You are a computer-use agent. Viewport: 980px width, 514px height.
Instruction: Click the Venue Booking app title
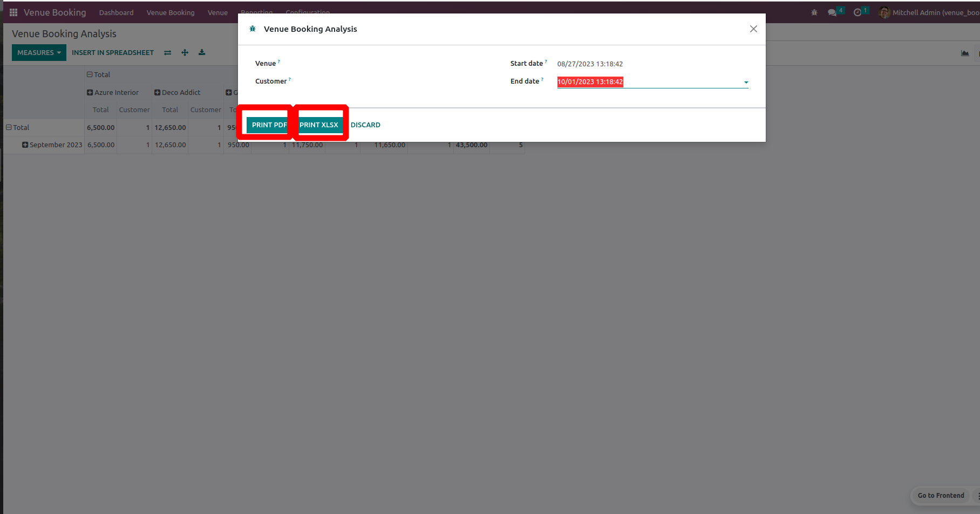pyautogui.click(x=55, y=12)
